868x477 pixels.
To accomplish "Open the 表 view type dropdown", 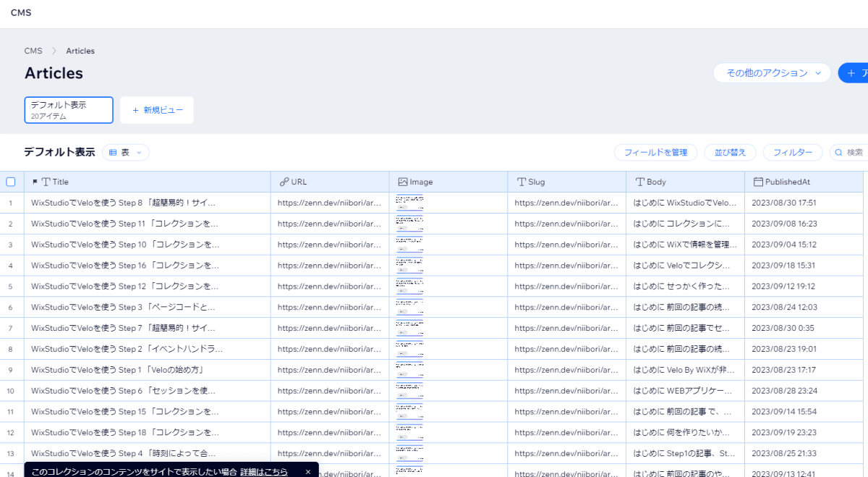I will [x=126, y=153].
